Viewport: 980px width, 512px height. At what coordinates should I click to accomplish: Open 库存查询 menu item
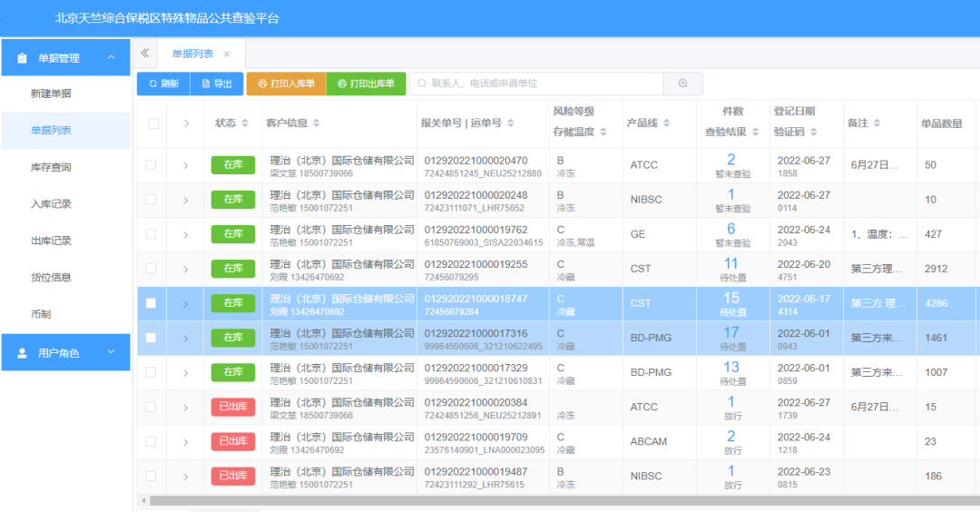pyautogui.click(x=65, y=167)
